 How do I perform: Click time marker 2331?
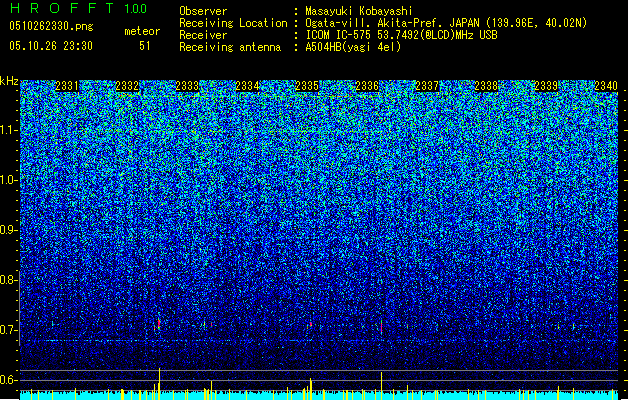click(x=67, y=86)
